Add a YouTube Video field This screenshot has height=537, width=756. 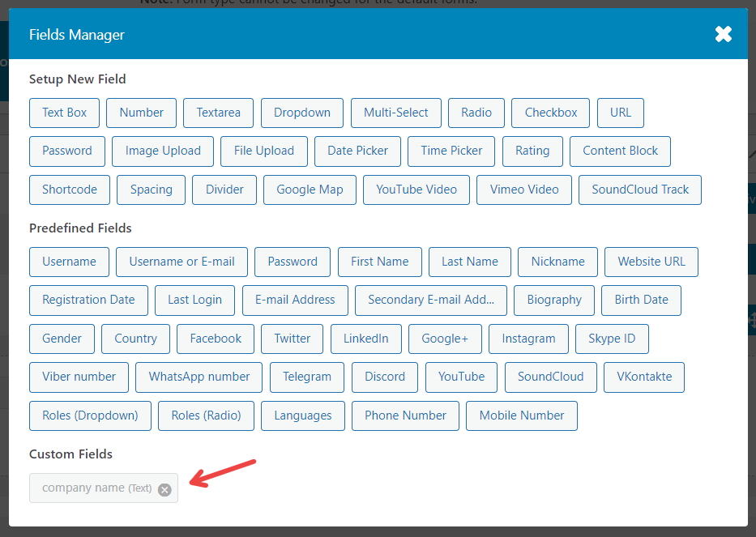pos(416,190)
